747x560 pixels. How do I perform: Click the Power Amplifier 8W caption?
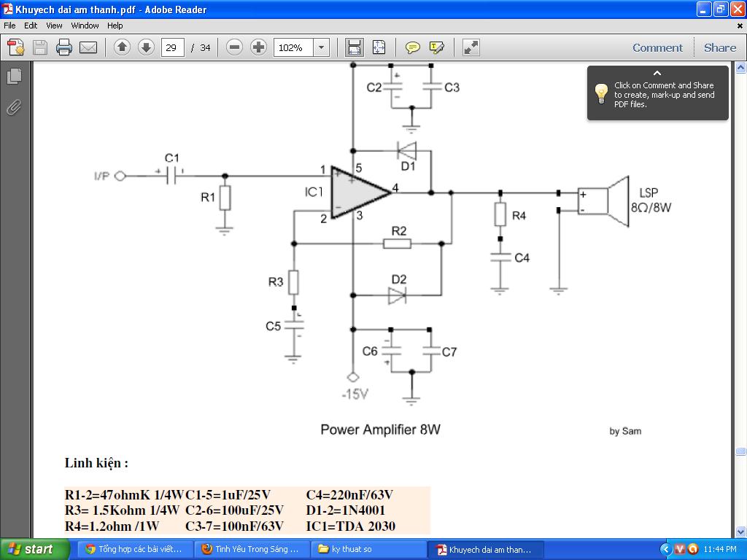coord(380,429)
